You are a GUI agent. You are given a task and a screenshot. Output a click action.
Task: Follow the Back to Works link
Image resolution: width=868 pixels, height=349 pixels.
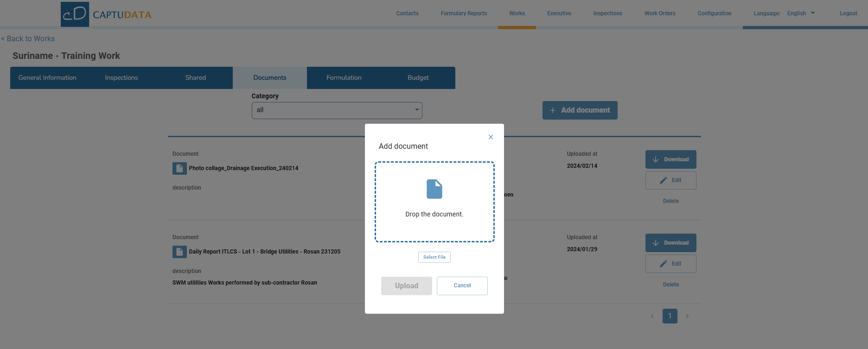point(28,39)
